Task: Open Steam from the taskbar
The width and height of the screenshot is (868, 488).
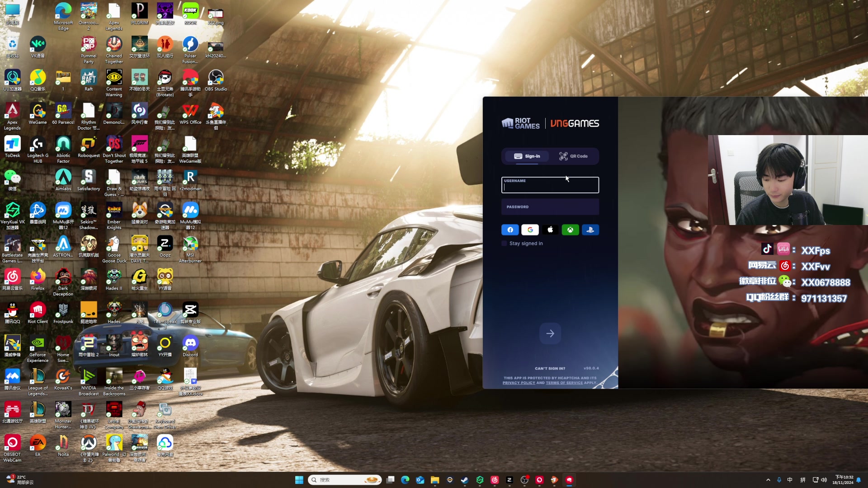Action: (x=465, y=480)
